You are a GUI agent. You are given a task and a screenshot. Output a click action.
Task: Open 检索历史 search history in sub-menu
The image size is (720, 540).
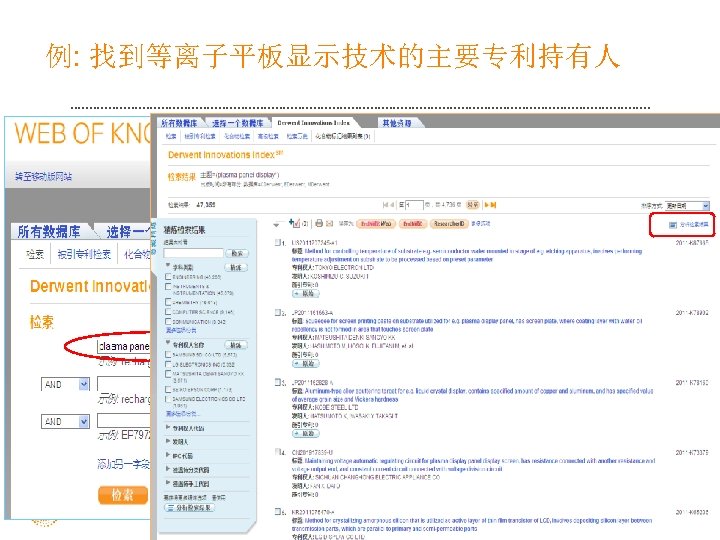pos(297,136)
